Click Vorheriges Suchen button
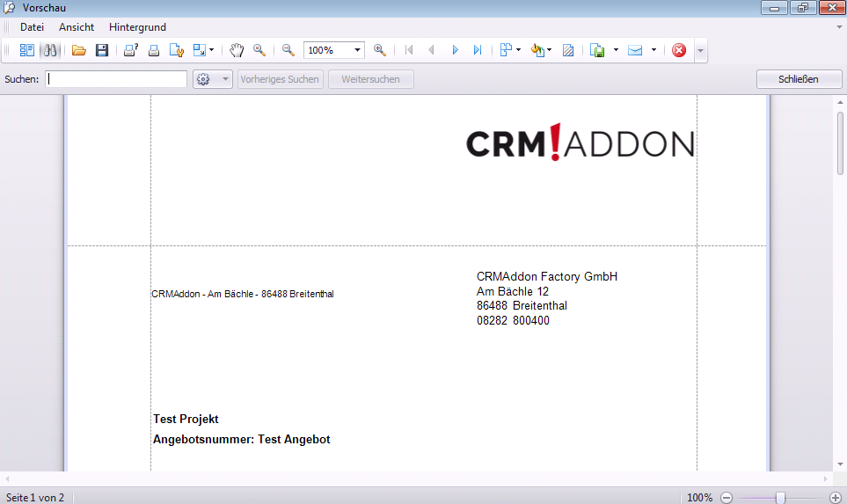Viewport: 847px width, 504px height. pyautogui.click(x=280, y=79)
